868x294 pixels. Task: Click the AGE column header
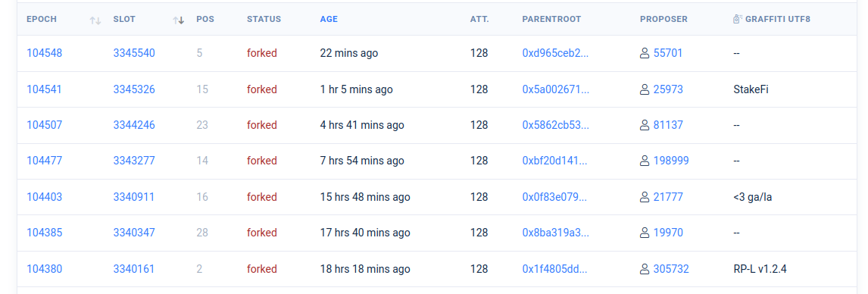[x=329, y=20]
